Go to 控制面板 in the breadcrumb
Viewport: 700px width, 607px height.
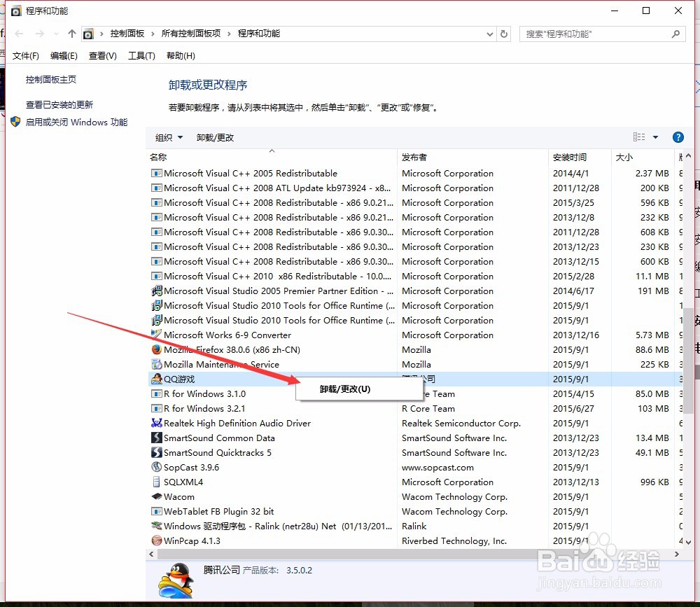(127, 34)
